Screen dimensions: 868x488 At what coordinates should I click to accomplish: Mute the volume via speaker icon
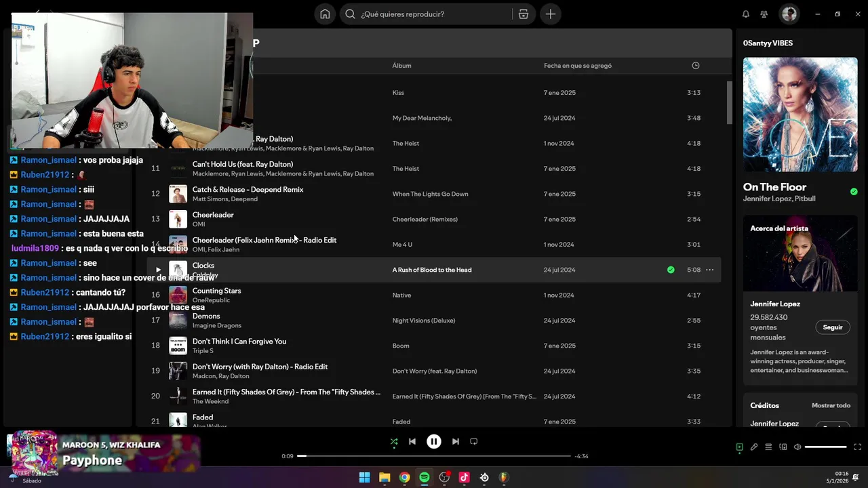pos(797,447)
